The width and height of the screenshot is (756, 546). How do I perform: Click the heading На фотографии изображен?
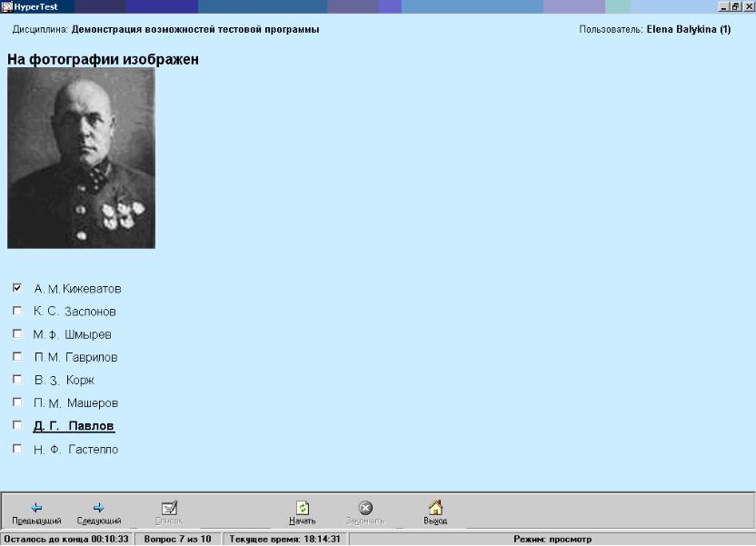103,59
